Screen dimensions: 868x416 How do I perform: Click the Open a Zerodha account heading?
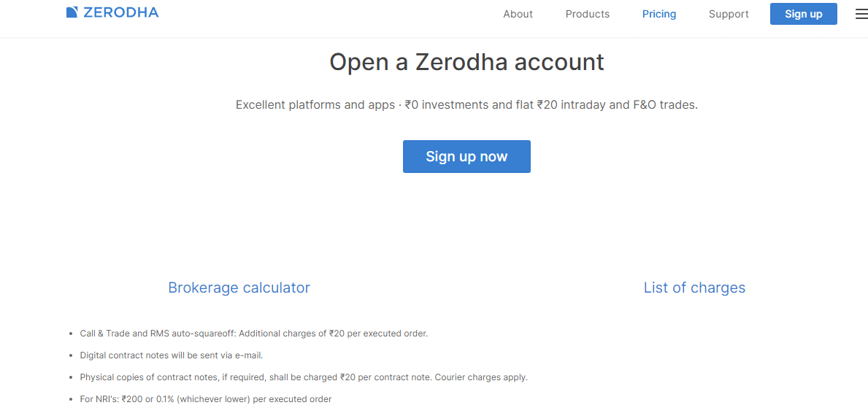tap(466, 62)
